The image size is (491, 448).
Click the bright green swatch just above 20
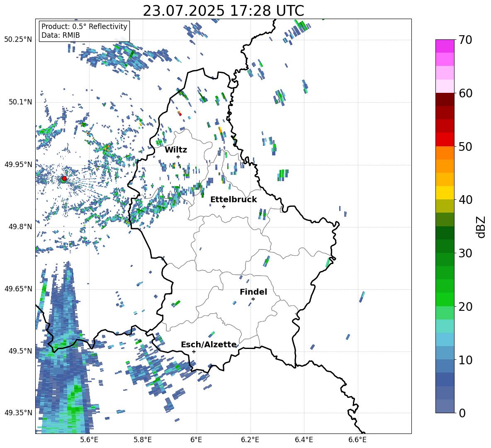click(x=445, y=299)
